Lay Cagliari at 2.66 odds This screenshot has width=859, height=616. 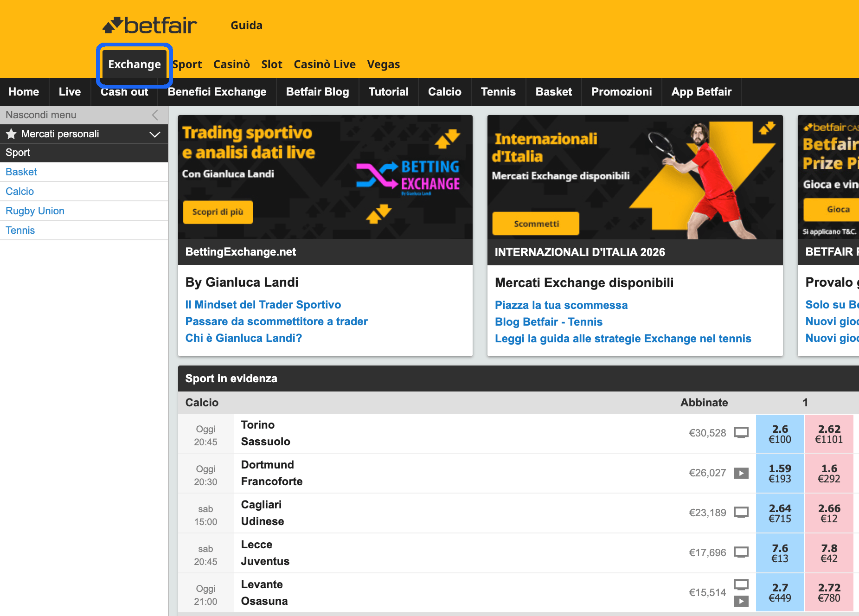[829, 513]
